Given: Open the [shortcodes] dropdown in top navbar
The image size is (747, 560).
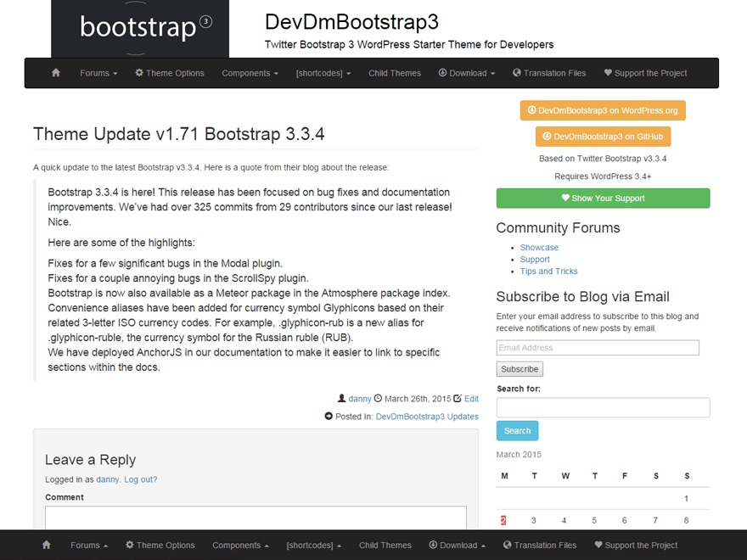Looking at the screenshot, I should point(323,73).
